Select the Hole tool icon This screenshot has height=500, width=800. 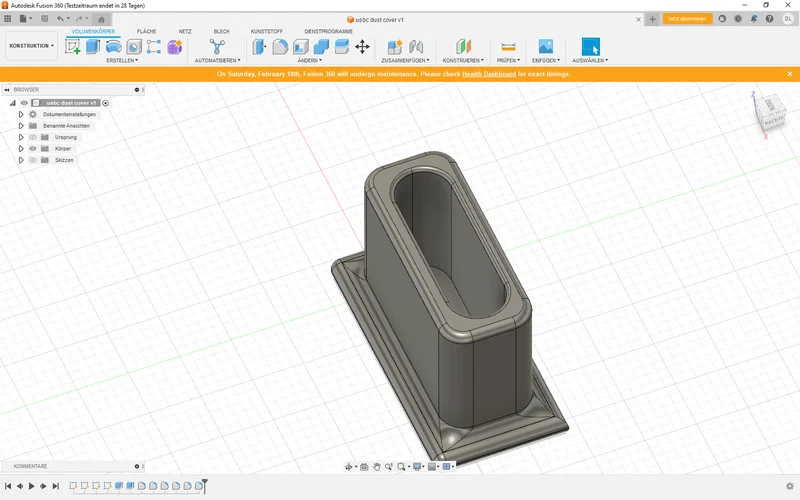click(134, 47)
